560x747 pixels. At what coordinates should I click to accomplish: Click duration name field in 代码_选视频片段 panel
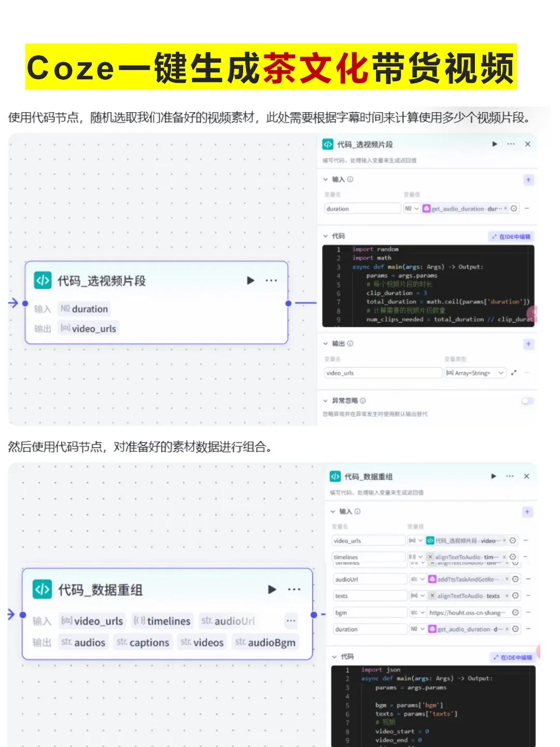pyautogui.click(x=362, y=209)
